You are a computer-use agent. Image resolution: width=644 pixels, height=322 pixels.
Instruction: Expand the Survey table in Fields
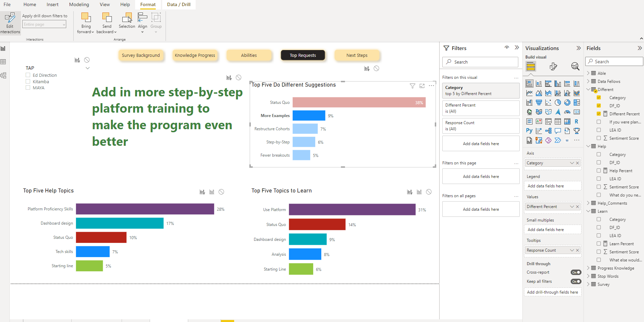coord(588,284)
